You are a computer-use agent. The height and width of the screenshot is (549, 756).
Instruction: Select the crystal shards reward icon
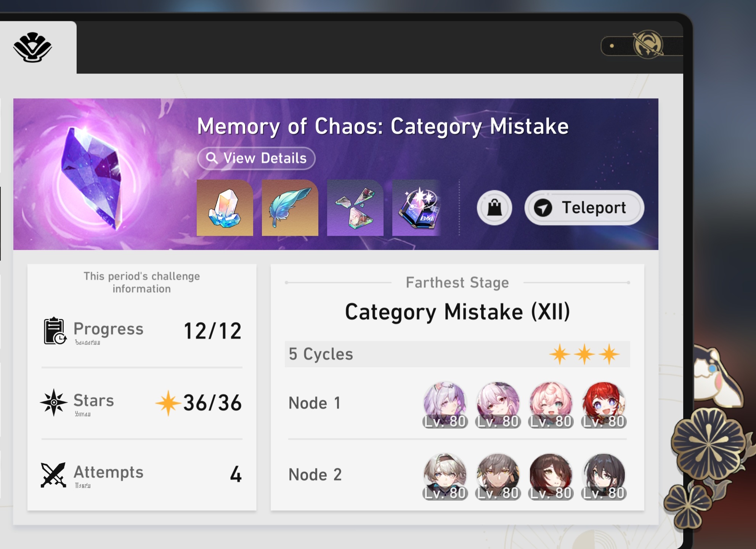coord(355,208)
